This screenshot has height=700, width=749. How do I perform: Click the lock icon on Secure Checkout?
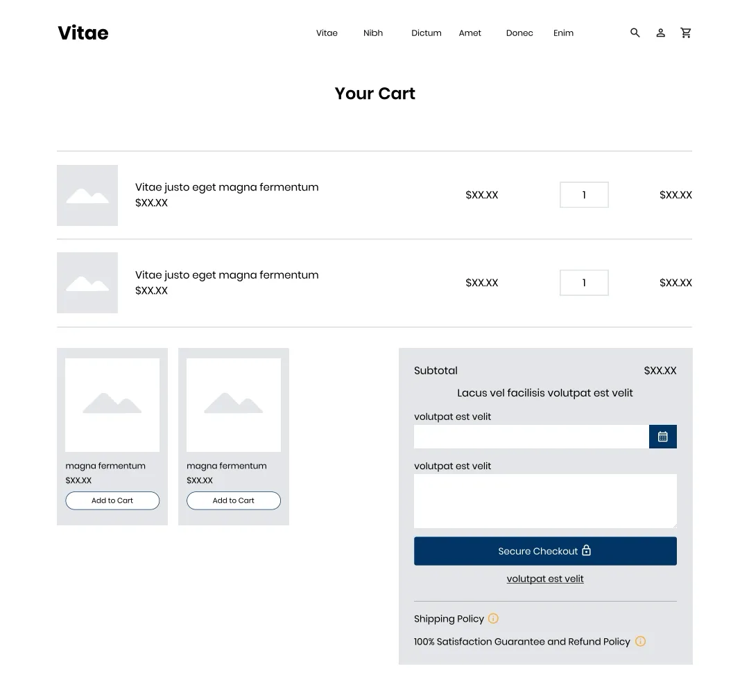point(587,550)
